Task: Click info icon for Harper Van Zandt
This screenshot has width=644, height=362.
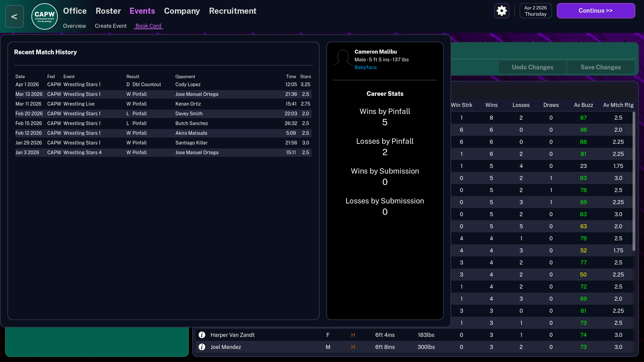Action: 202,335
